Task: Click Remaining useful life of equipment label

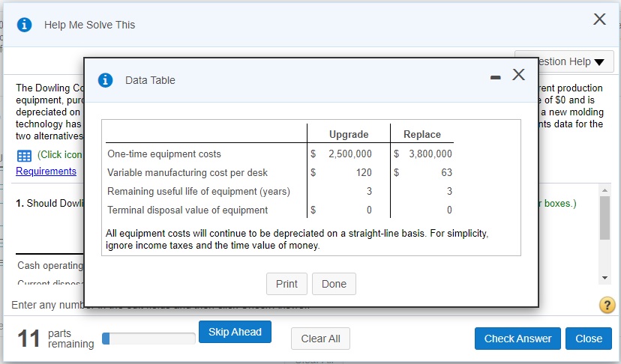Action: (x=199, y=192)
